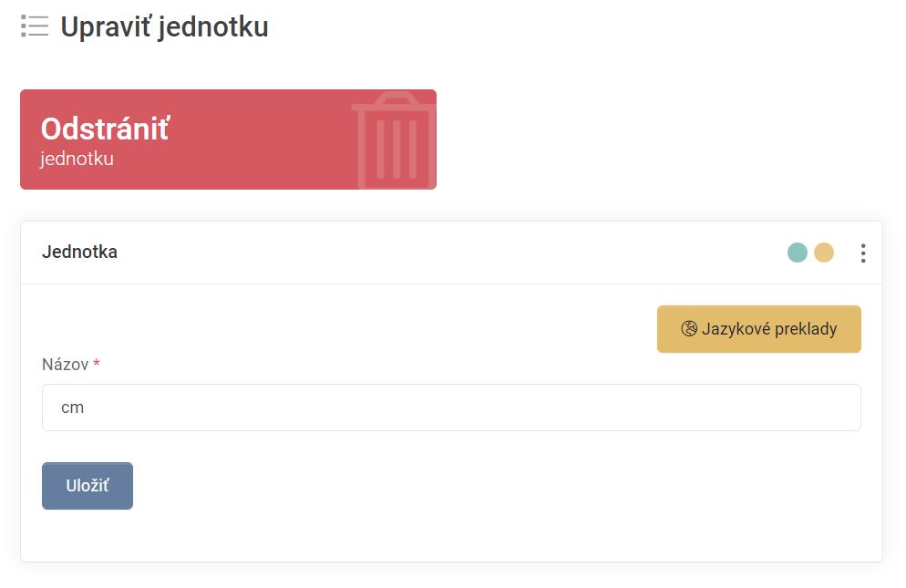The height and width of the screenshot is (588, 906).
Task: Select the hamburger icon in the top-left corner
Action: 34,26
